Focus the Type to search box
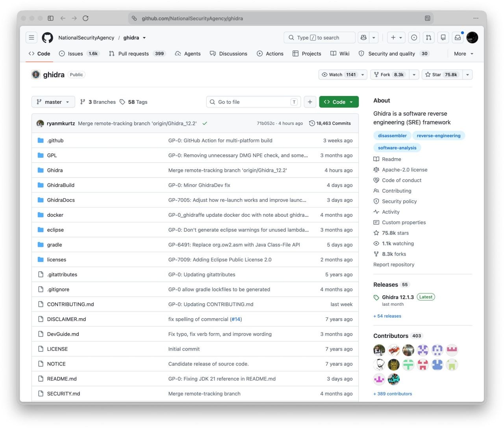Viewport: 504px width, 428px height. tap(319, 37)
